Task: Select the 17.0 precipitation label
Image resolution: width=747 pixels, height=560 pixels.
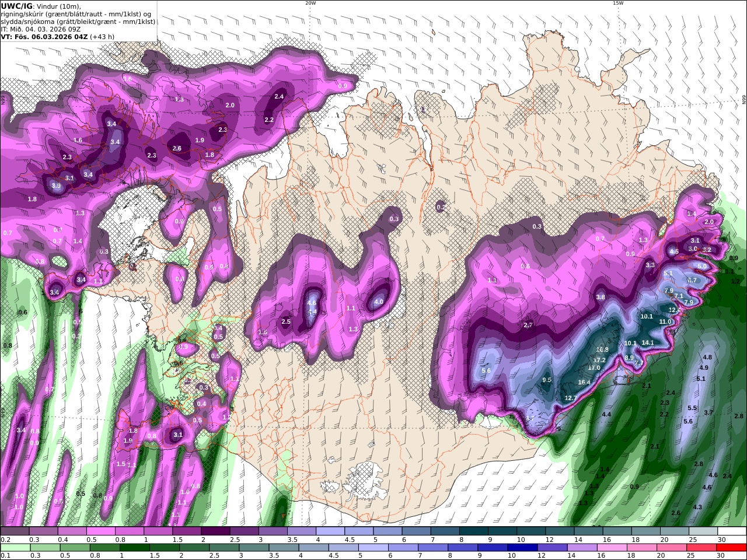Action: (x=594, y=367)
